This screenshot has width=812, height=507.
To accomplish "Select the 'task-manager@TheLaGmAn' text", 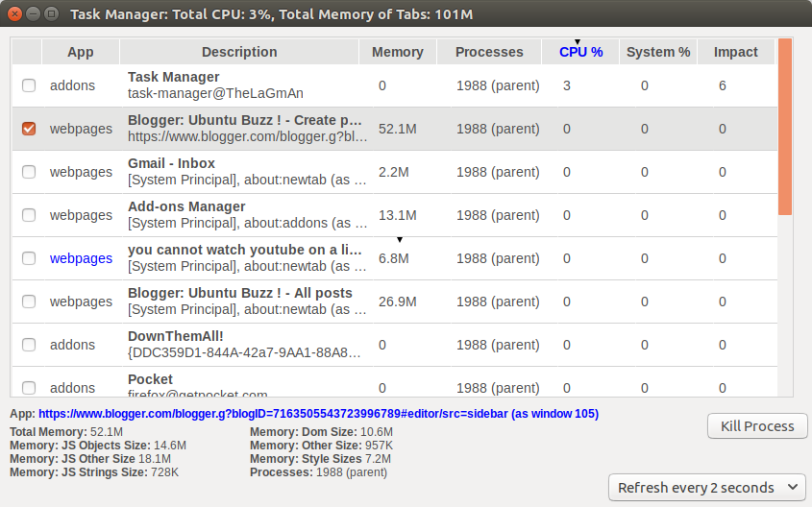I will pyautogui.click(x=215, y=93).
